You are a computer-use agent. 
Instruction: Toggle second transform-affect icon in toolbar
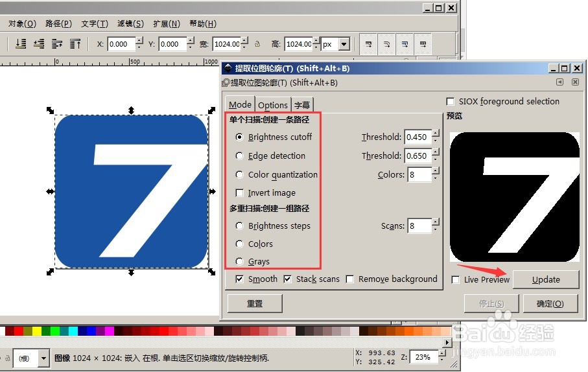pos(386,44)
